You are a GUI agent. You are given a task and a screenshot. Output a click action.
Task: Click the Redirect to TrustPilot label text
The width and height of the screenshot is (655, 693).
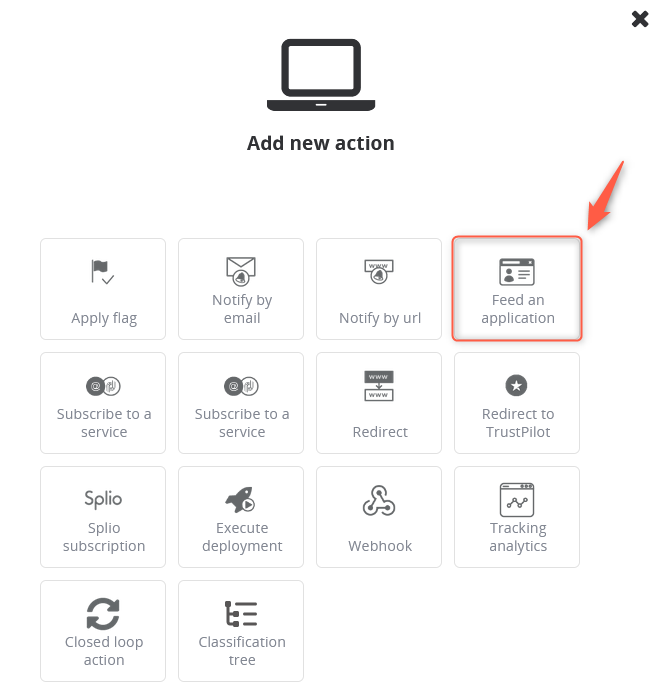pyautogui.click(x=518, y=423)
